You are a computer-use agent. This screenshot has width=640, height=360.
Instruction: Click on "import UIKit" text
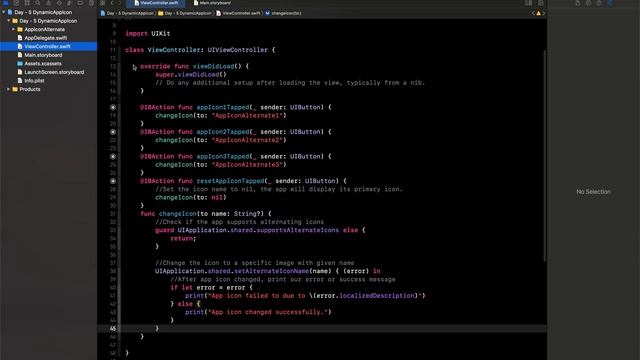(148, 33)
